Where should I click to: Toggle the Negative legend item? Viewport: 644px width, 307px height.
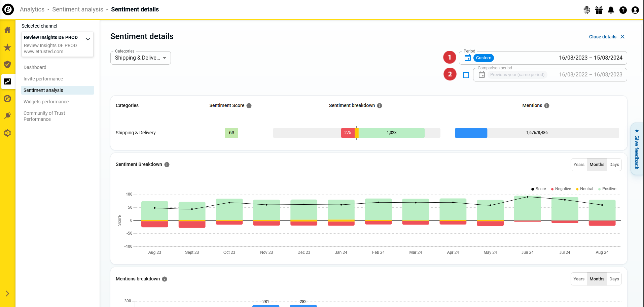[x=561, y=189]
